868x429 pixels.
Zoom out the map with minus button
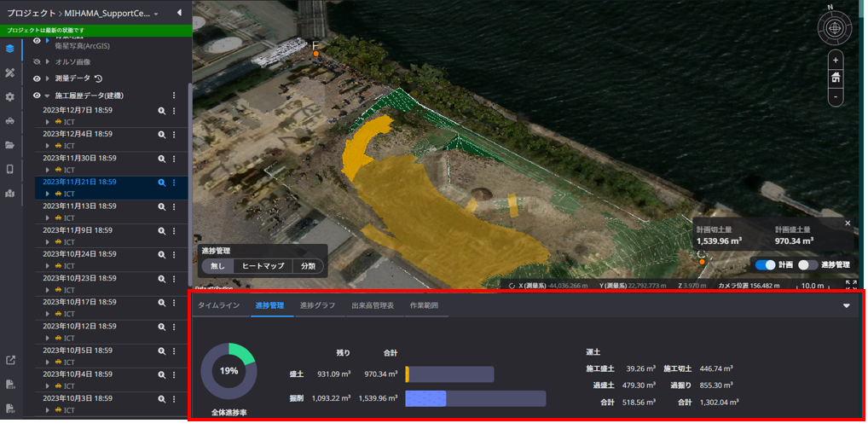[836, 97]
